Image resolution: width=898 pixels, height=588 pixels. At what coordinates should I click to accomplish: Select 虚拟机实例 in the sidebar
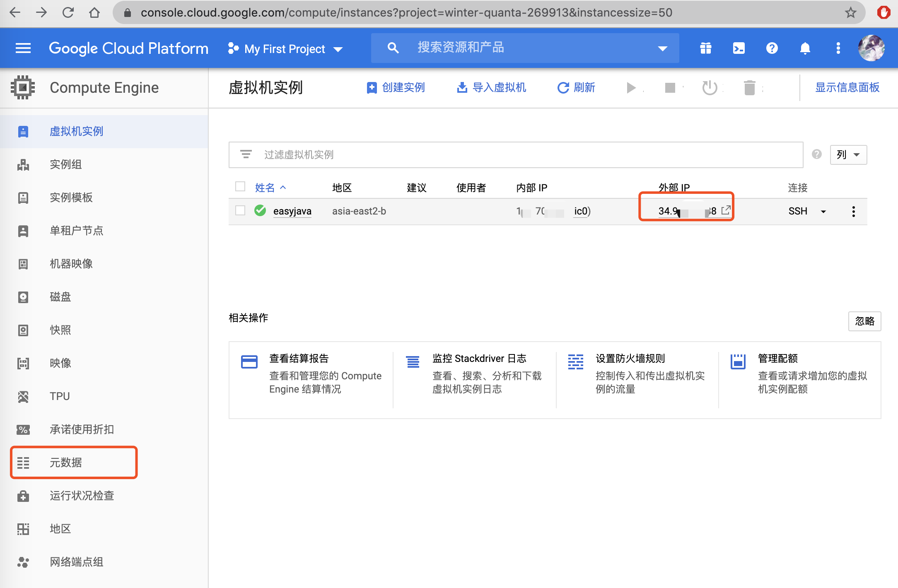coord(104,131)
